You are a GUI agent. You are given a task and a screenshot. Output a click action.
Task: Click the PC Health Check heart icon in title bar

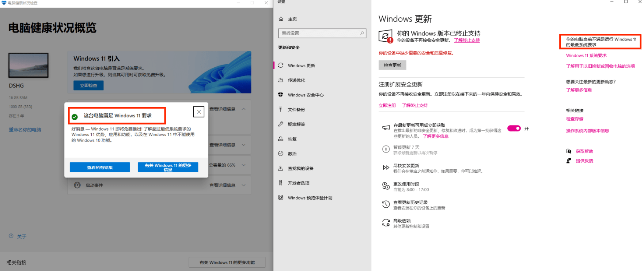[x=4, y=3]
